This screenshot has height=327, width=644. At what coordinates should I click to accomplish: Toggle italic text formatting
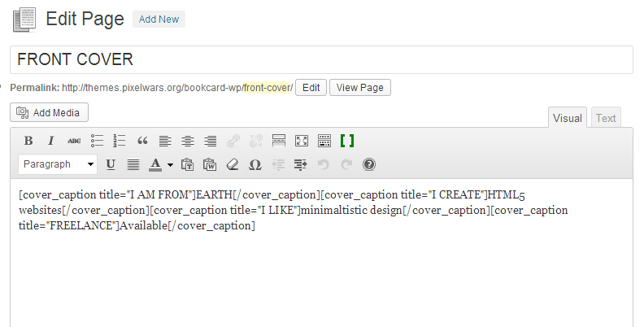[x=51, y=141]
